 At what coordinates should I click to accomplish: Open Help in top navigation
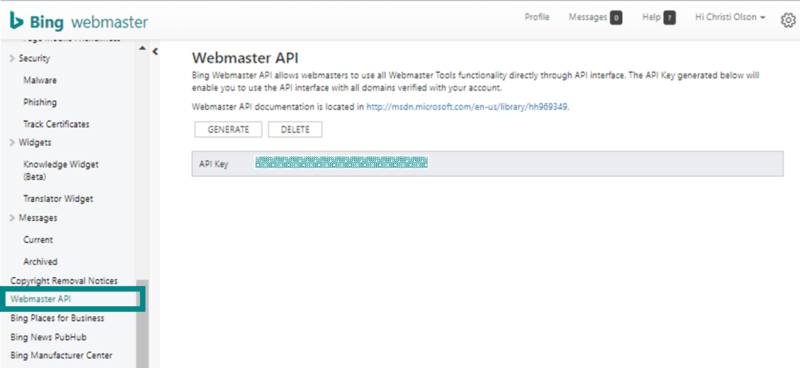(x=652, y=17)
